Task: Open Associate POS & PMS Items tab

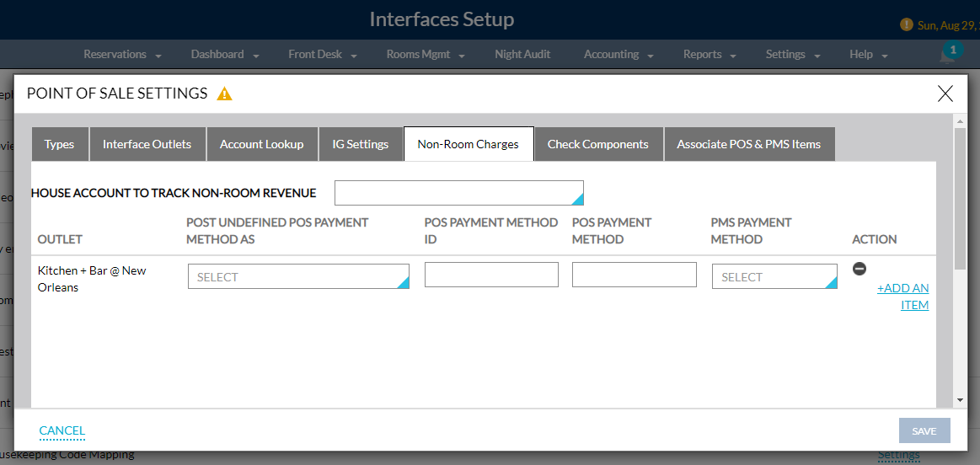Action: [x=749, y=144]
